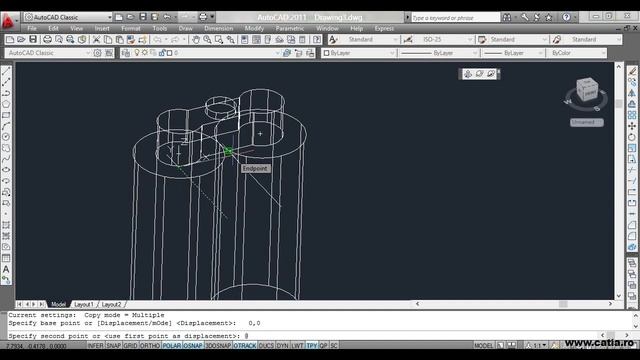The height and width of the screenshot is (360, 640).
Task: Click the Paste icon
Action: pos(119,40)
